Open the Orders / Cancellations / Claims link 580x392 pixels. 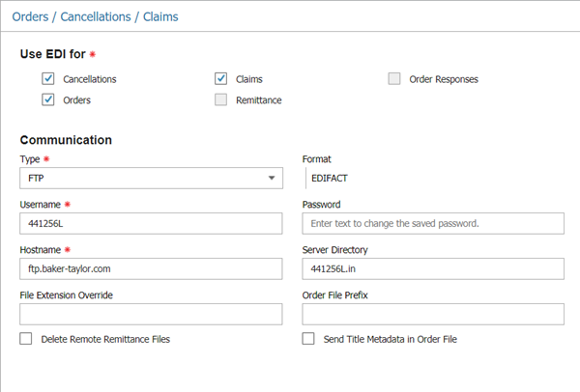pyautogui.click(x=95, y=16)
